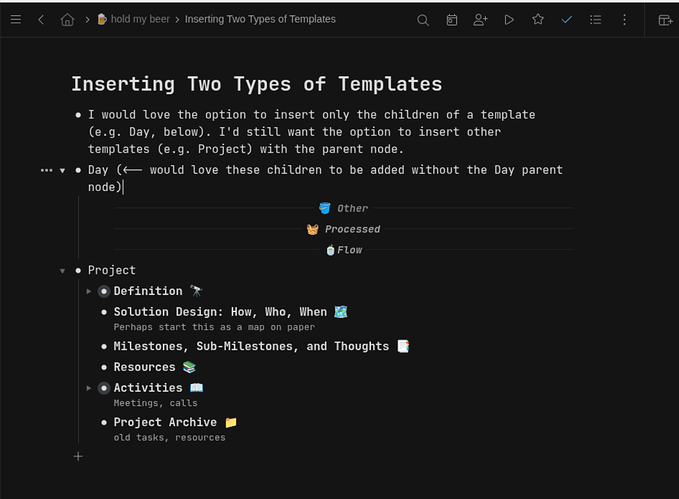The height and width of the screenshot is (499, 679).
Task: Open 'hold my beer' breadcrumb
Action: pos(140,19)
